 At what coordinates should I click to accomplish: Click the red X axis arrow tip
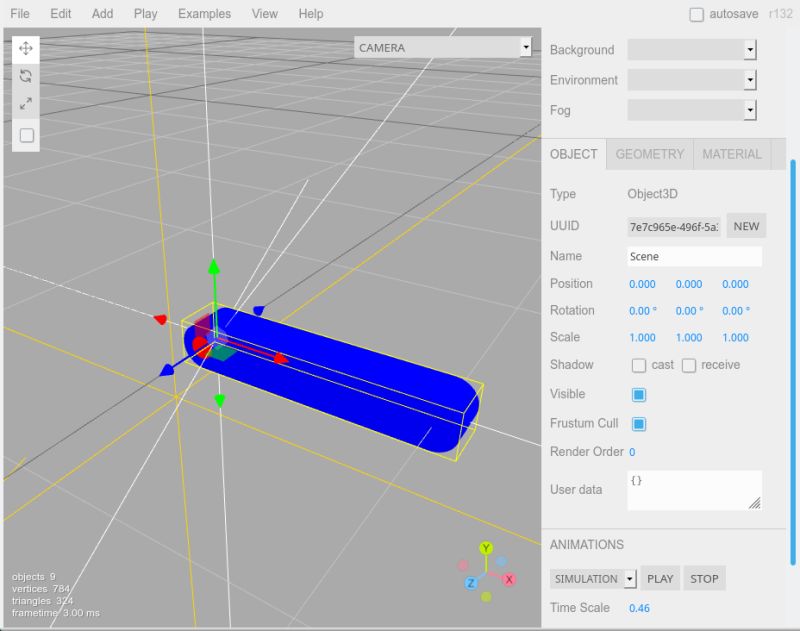(x=280, y=359)
